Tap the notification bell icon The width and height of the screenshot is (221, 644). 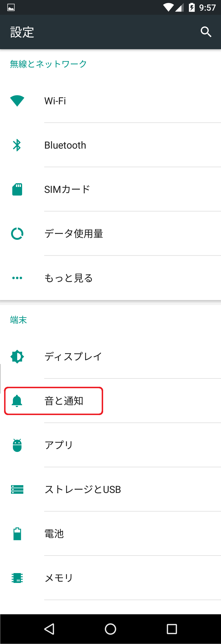point(17,401)
